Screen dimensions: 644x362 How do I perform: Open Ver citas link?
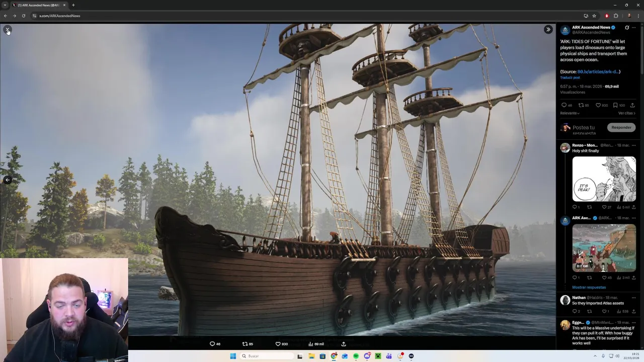click(x=627, y=113)
